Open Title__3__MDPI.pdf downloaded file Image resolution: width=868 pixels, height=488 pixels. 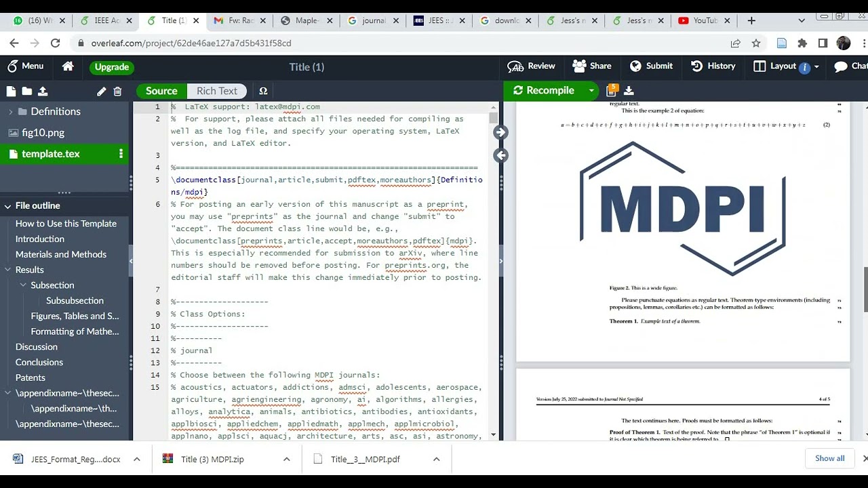365,459
